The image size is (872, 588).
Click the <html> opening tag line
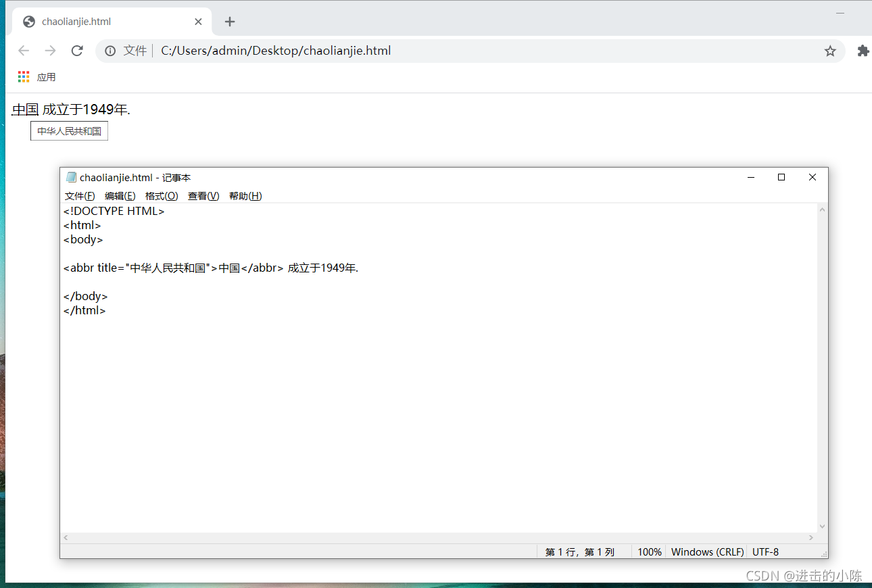82,225
